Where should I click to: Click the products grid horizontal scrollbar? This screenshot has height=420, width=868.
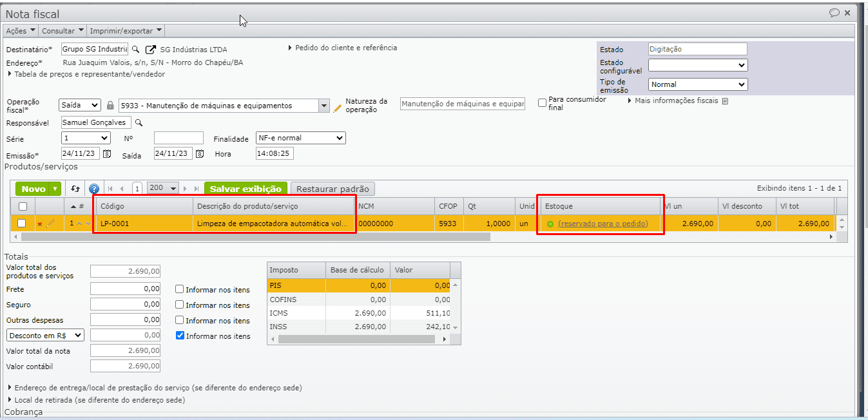258,237
